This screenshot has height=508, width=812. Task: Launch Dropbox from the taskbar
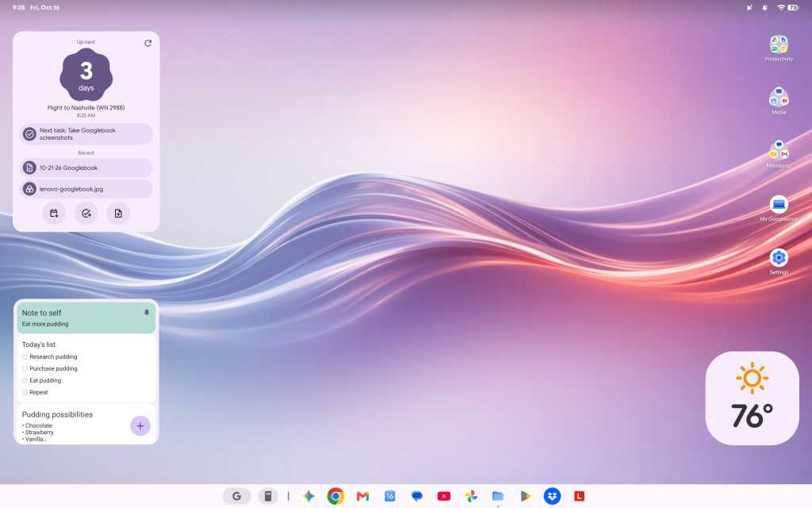point(552,496)
